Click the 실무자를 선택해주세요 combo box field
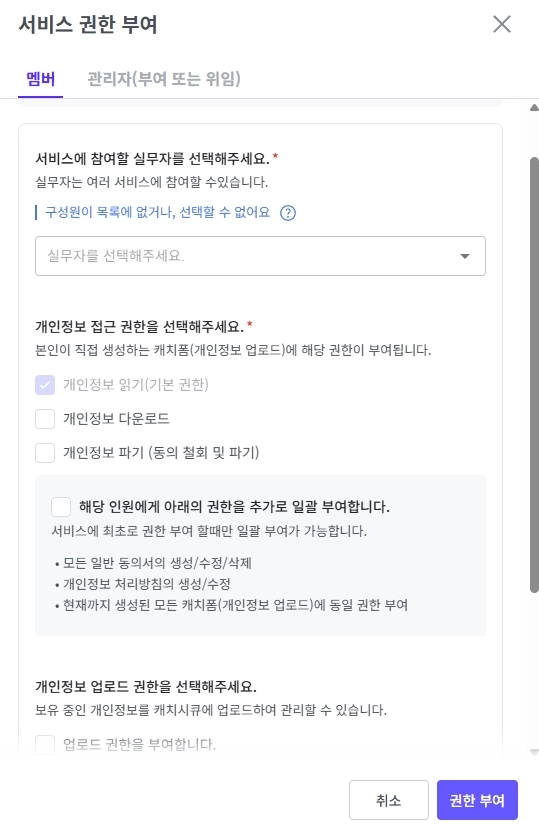Image resolution: width=539 pixels, height=833 pixels. [260, 256]
